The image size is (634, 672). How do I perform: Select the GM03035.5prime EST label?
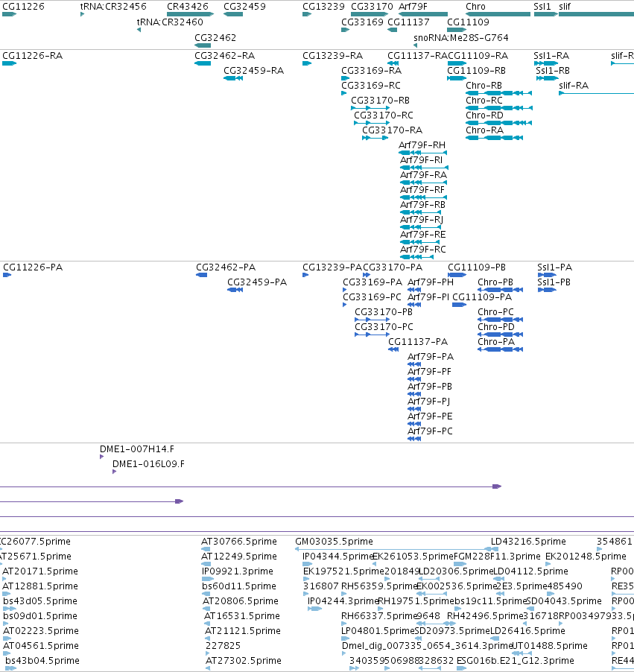point(334,542)
